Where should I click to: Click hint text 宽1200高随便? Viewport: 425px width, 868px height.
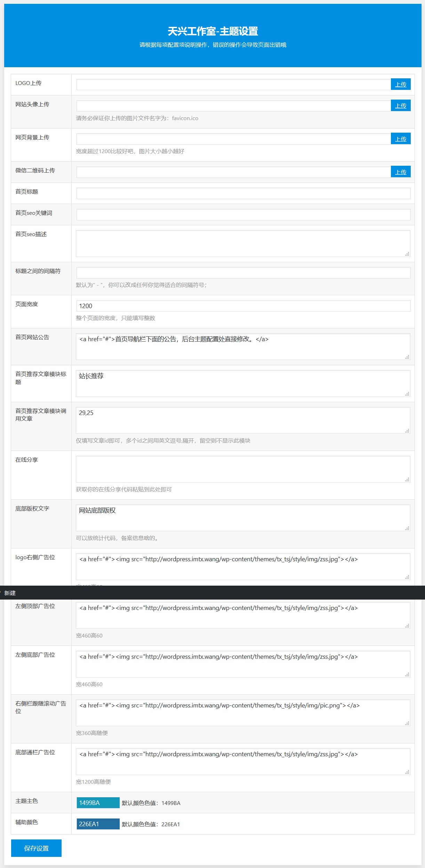click(93, 782)
